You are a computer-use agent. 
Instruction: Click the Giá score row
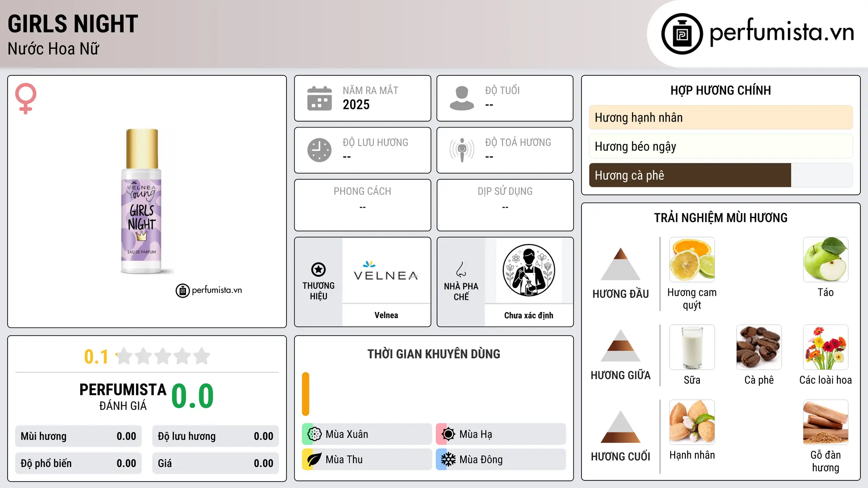pyautogui.click(x=215, y=463)
